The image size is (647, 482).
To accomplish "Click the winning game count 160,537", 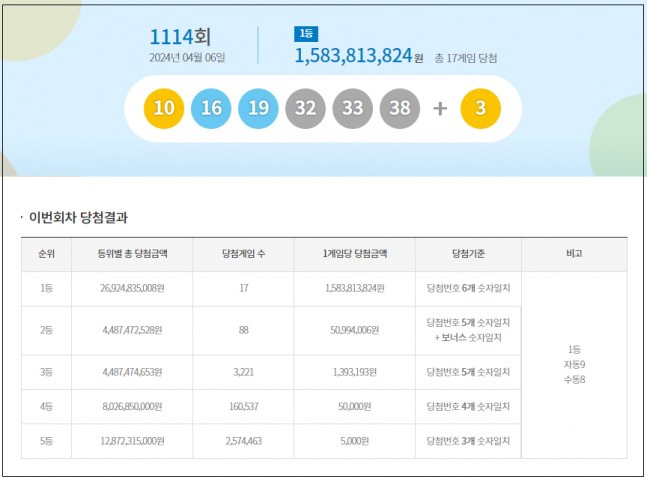I will [244, 406].
